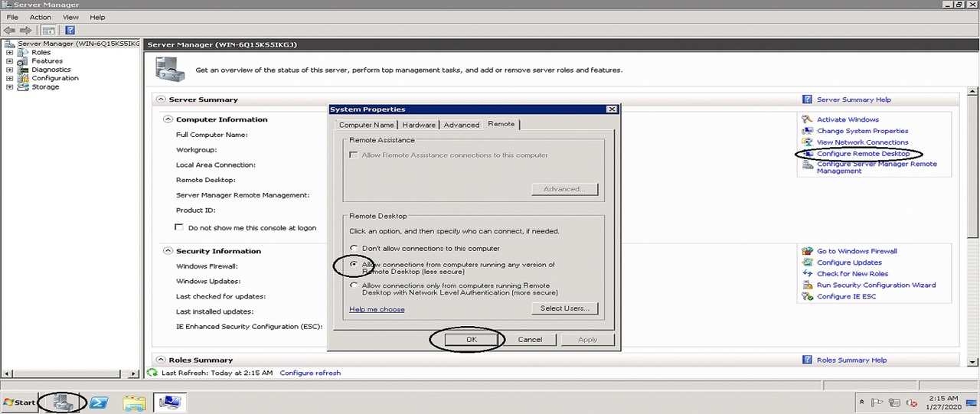
Task: Check Do not show console at logon
Action: coord(179,227)
